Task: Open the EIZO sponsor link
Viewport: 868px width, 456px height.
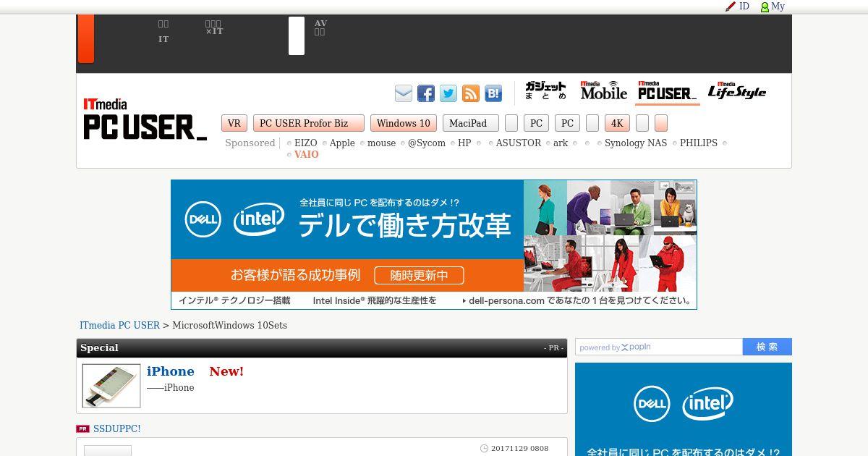Action: (x=305, y=143)
